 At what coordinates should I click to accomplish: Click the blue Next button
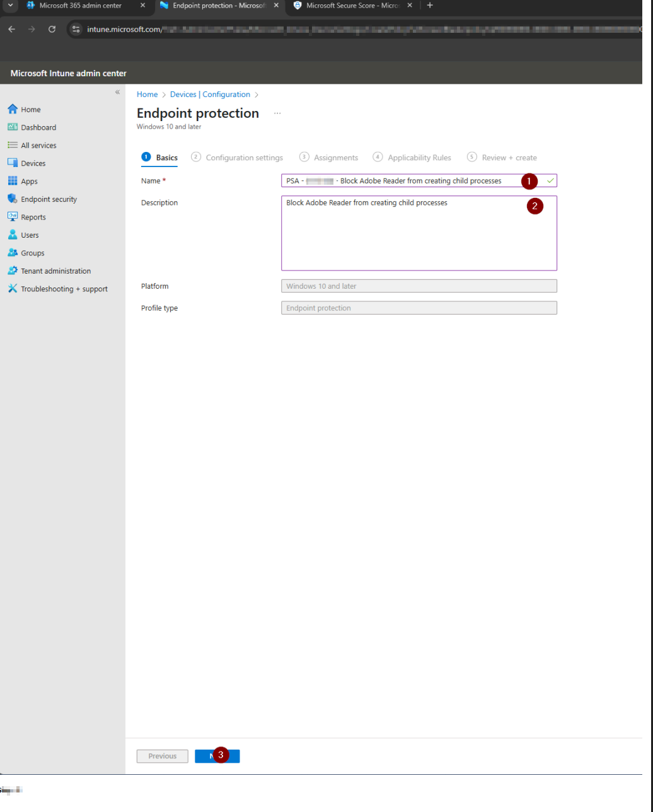(217, 756)
